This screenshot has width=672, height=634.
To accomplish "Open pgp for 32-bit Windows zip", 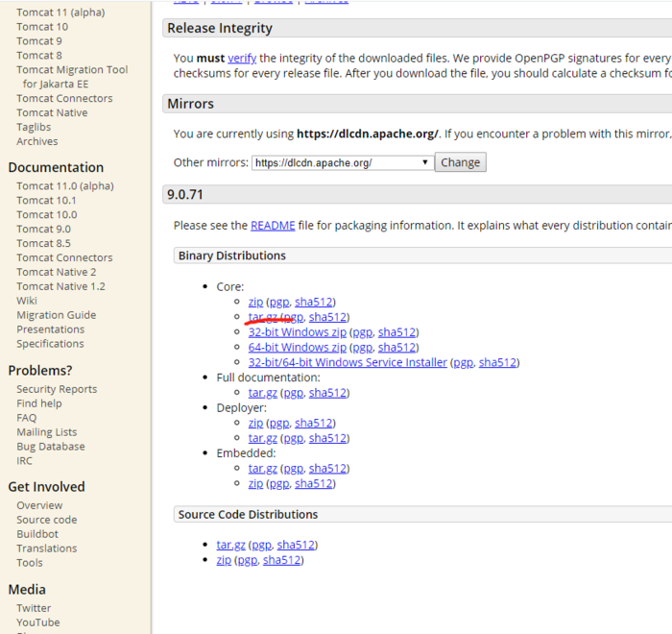I will 363,332.
